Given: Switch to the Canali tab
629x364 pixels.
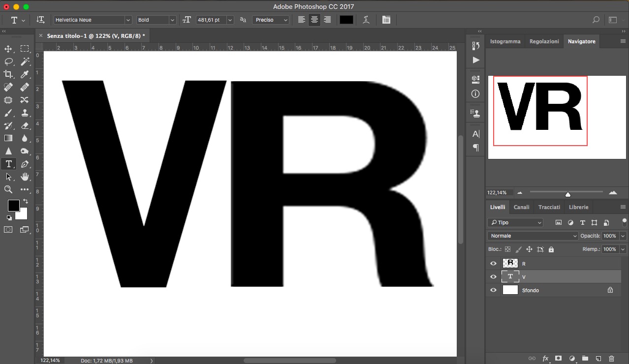Looking at the screenshot, I should point(521,207).
